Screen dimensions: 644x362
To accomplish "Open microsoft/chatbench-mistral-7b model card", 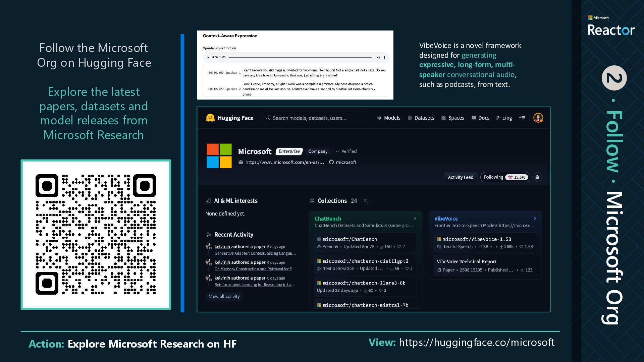I will click(365, 303).
